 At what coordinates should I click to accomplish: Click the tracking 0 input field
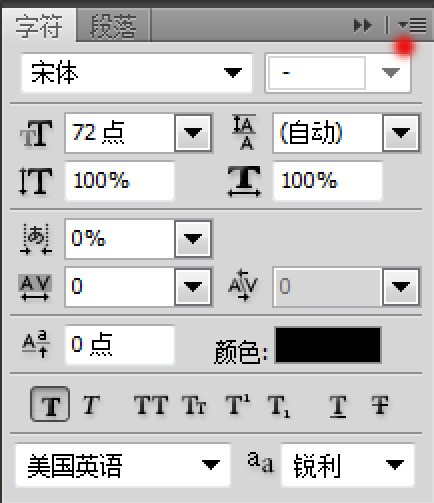point(120,286)
